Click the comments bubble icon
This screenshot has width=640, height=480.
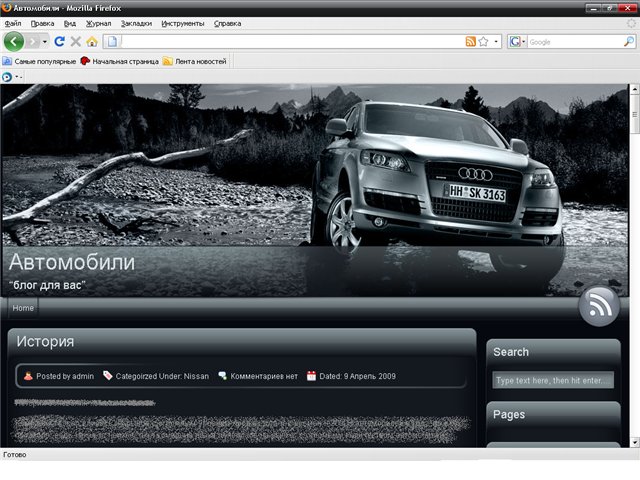(222, 376)
